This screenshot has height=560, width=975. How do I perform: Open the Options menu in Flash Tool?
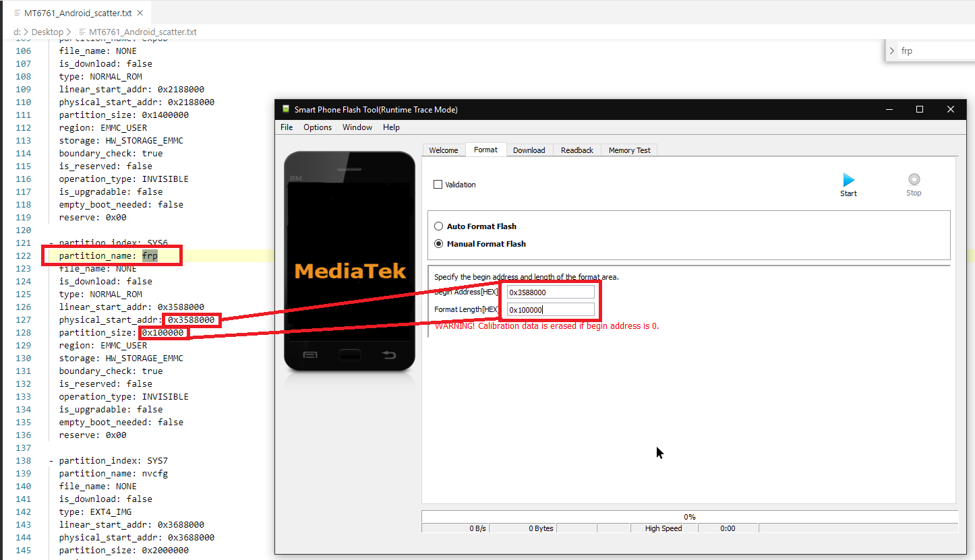click(318, 127)
